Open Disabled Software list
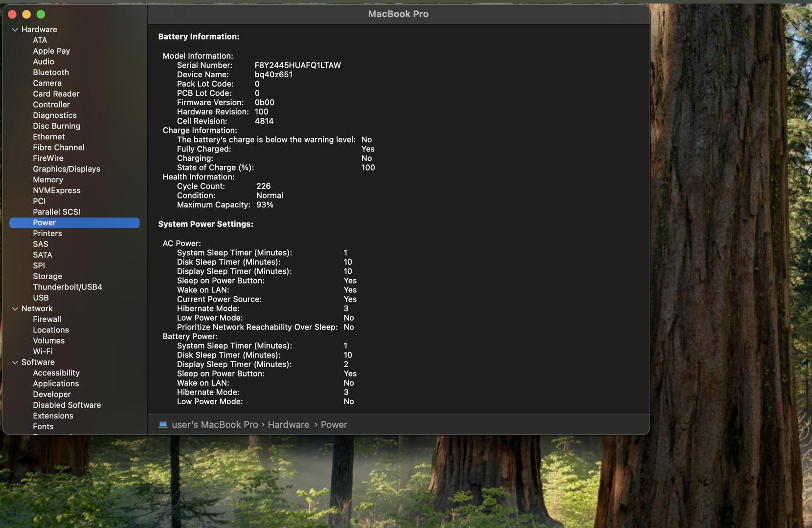Image resolution: width=812 pixels, height=528 pixels. tap(67, 406)
